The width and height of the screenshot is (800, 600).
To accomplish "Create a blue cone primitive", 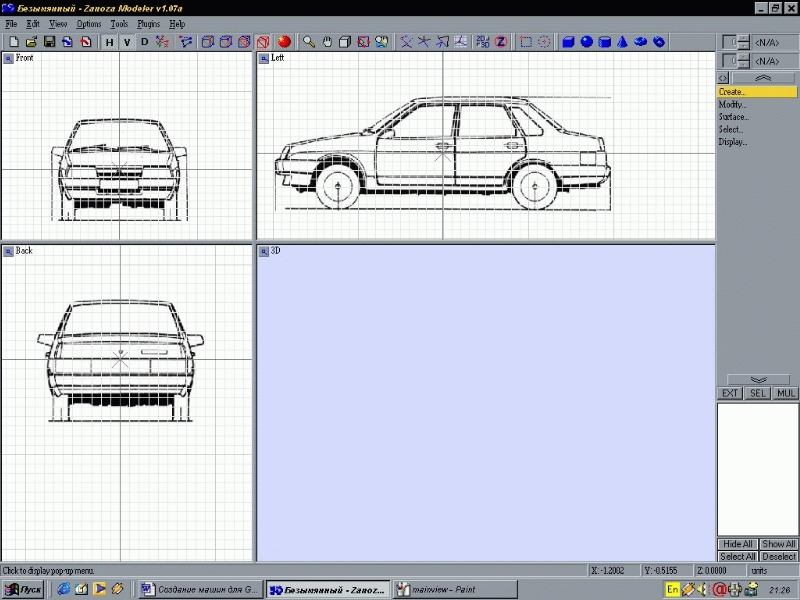I will click(x=622, y=42).
